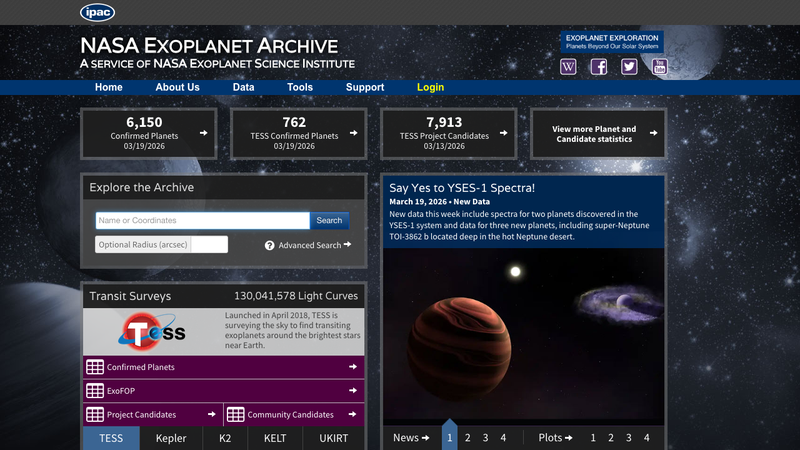The width and height of the screenshot is (800, 450).
Task: Click the table icon beside ExoFOP
Action: pos(95,391)
